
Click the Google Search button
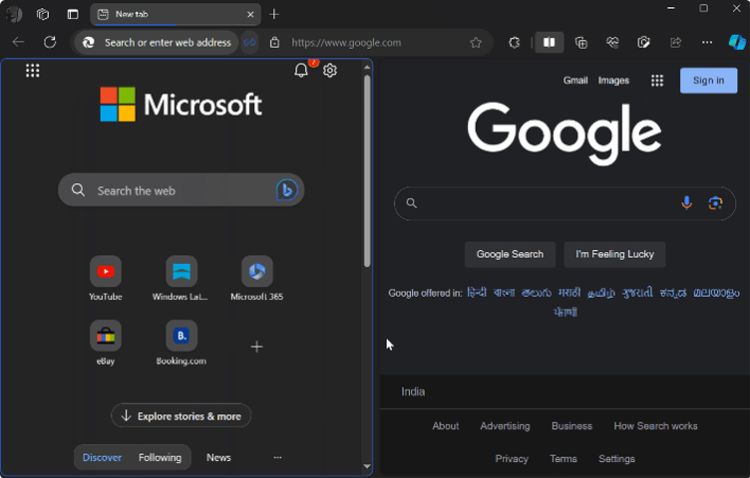[x=510, y=254]
